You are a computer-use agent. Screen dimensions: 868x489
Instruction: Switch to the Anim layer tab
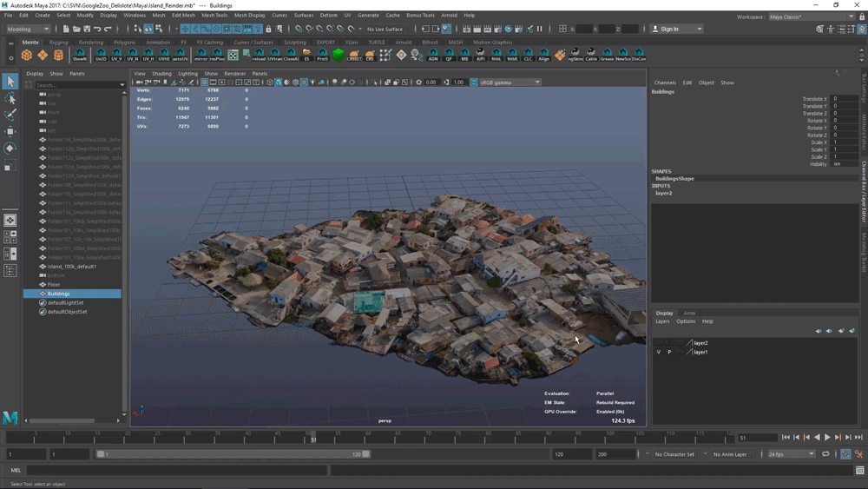pos(689,313)
